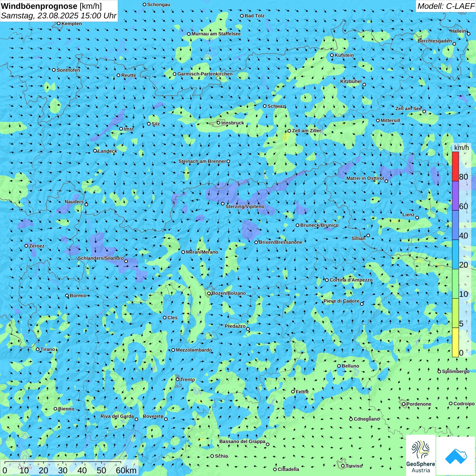Choose the green 10–20 legend segment
The width and height of the screenshot is (476, 476).
tap(455, 284)
